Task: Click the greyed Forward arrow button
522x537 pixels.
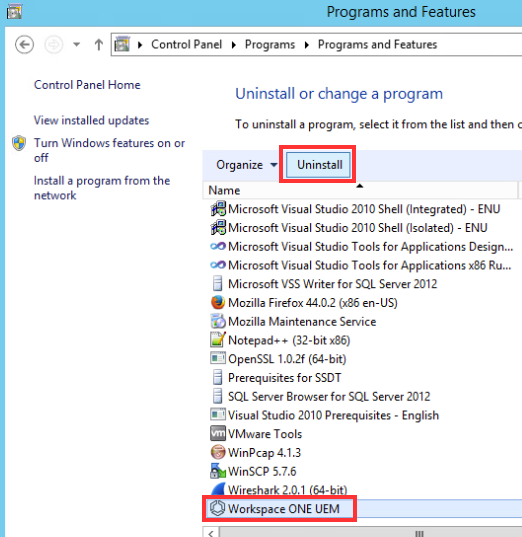Action: (x=54, y=45)
